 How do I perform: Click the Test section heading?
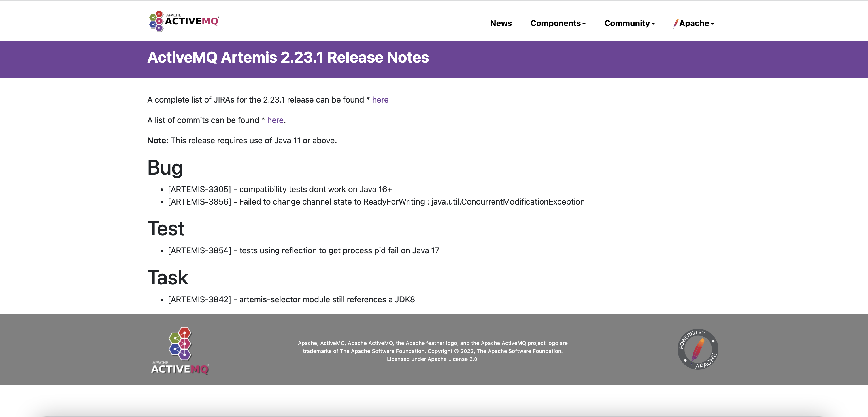tap(166, 229)
